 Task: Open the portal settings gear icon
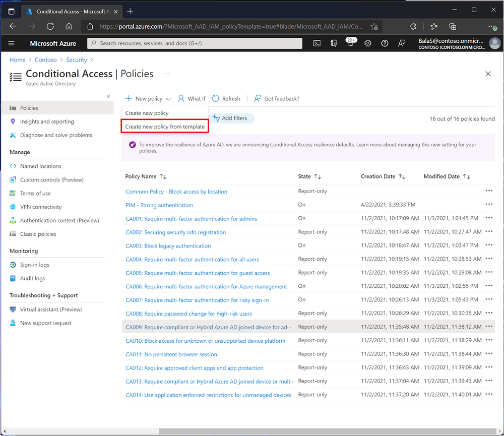(367, 43)
